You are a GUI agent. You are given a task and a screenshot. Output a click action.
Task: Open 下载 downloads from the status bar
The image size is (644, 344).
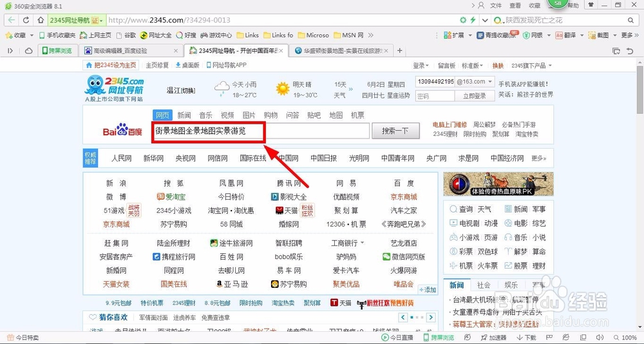point(526,338)
